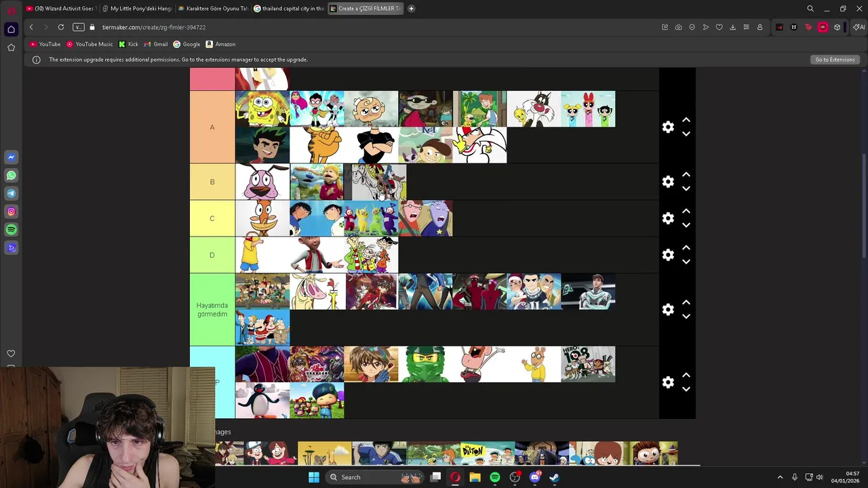Open File Explorer from the taskbar
This screenshot has height=488, width=868.
(x=475, y=477)
